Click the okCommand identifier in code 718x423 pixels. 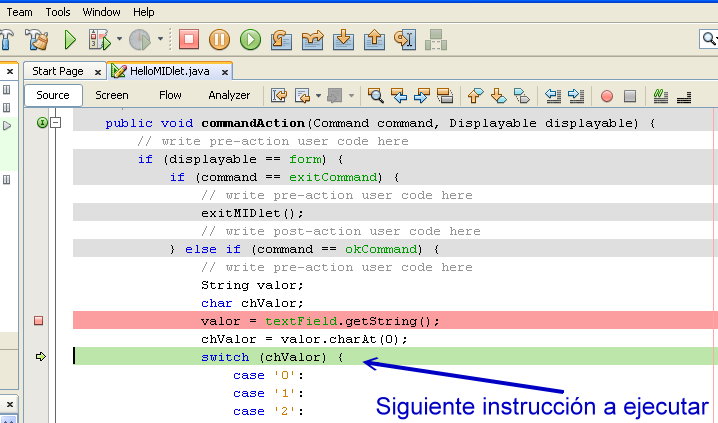pos(381,249)
